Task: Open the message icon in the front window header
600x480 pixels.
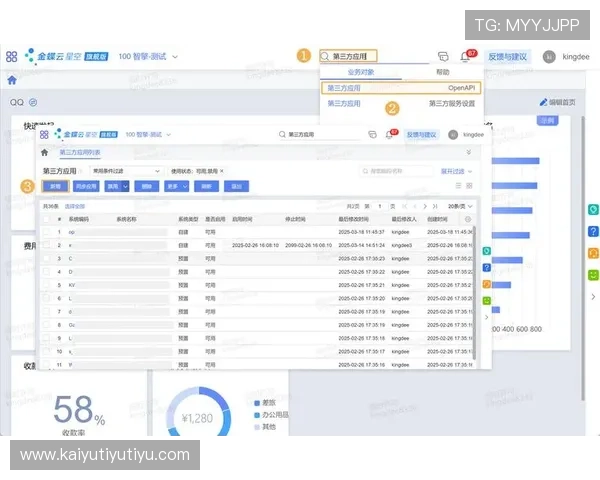Action: (x=372, y=135)
